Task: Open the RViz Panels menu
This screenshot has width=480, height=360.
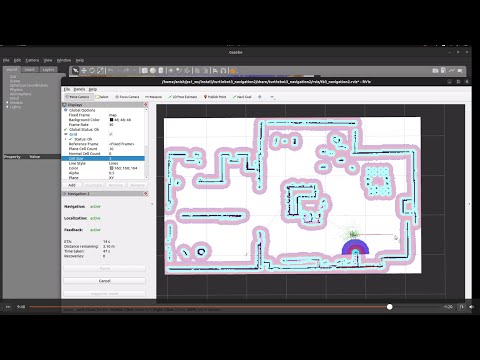Action: 79,89
